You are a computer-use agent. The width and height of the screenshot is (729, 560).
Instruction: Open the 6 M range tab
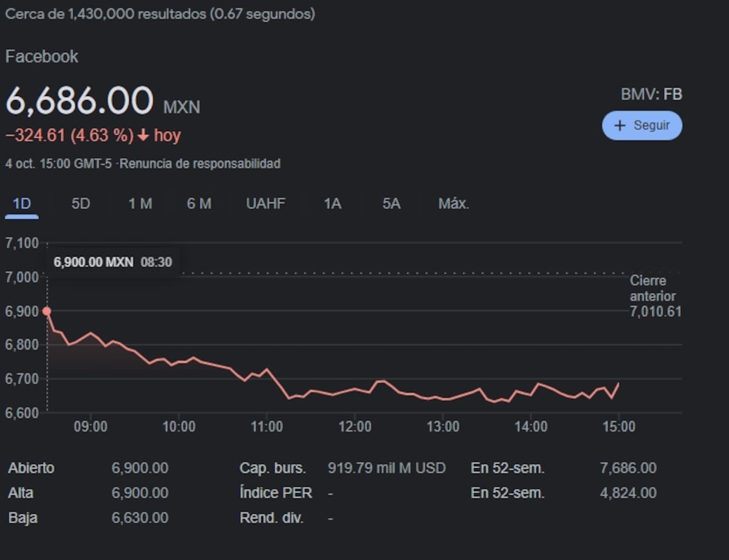point(199,204)
